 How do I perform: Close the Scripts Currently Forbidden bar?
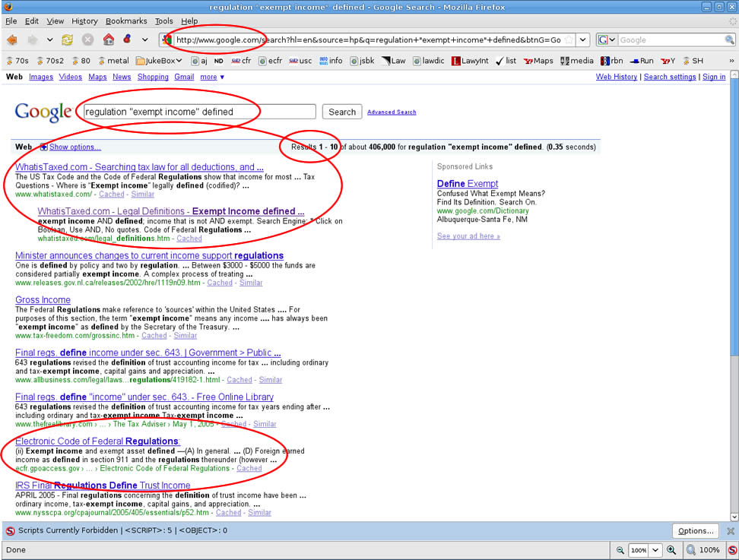pyautogui.click(x=731, y=531)
